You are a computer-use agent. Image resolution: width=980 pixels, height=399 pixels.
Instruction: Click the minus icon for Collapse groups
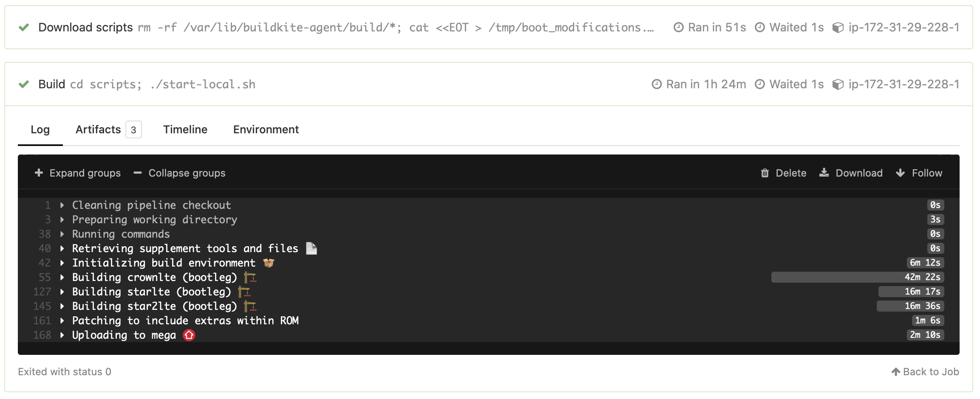tap(137, 173)
